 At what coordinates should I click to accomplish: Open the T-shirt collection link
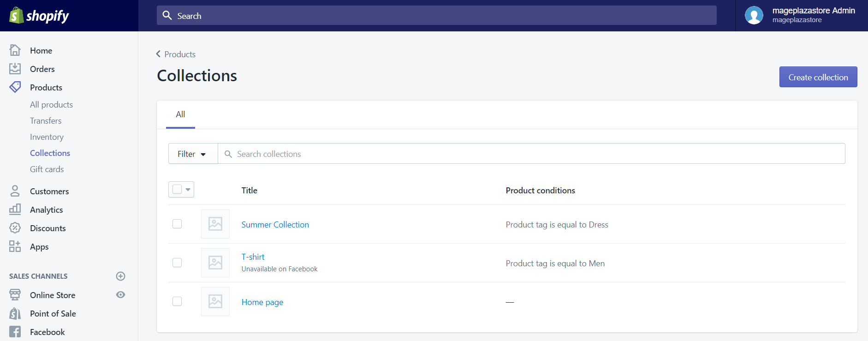tap(253, 257)
